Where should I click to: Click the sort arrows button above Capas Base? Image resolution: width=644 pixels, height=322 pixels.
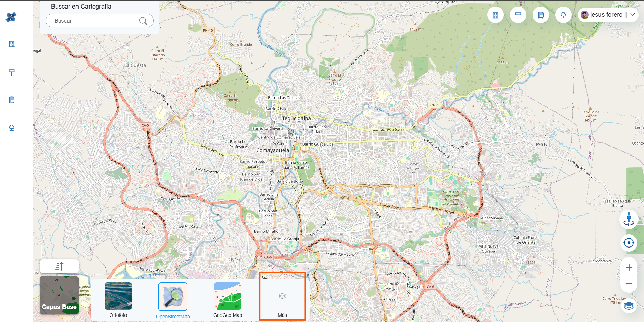[59, 266]
